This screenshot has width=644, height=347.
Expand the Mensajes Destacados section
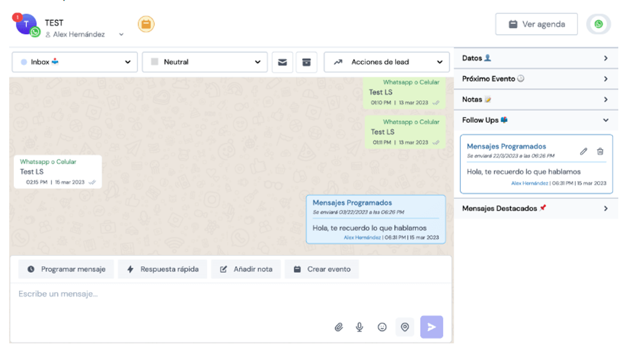click(536, 208)
